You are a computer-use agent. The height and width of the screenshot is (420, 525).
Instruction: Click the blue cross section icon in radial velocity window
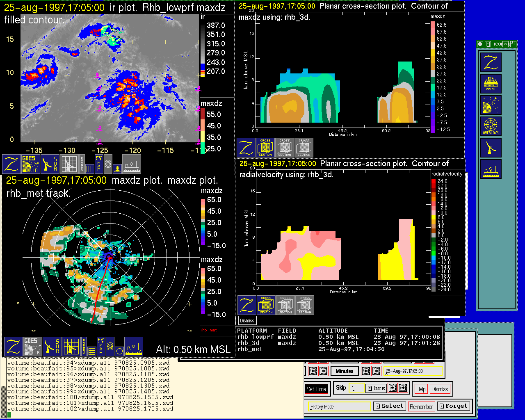click(266, 305)
